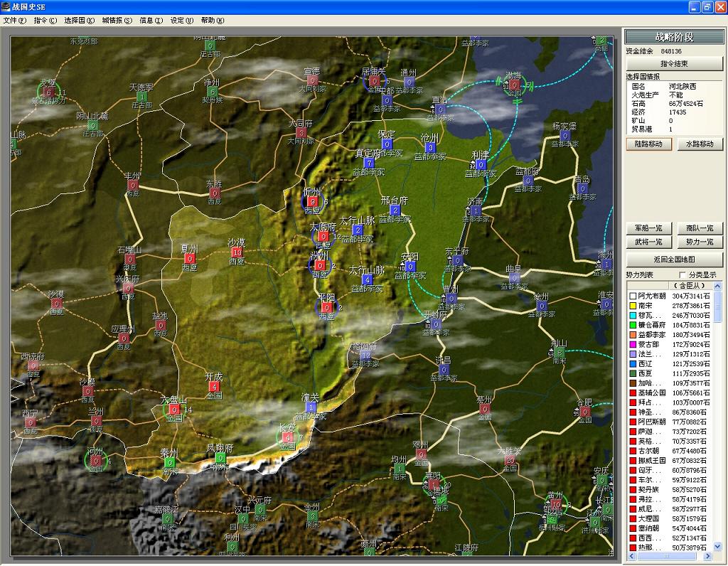This screenshot has height=566, width=728.
Task: Open the 城情报 menu
Action: (117, 21)
